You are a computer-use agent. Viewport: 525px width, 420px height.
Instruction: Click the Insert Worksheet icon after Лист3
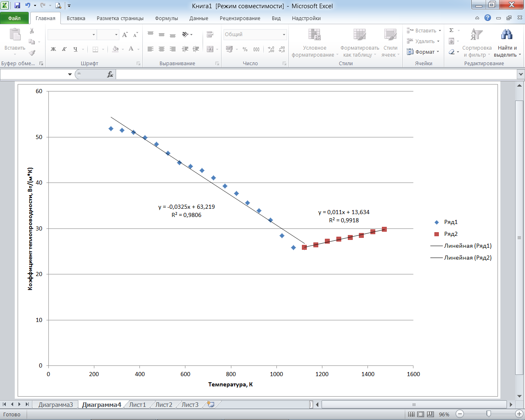pyautogui.click(x=211, y=404)
